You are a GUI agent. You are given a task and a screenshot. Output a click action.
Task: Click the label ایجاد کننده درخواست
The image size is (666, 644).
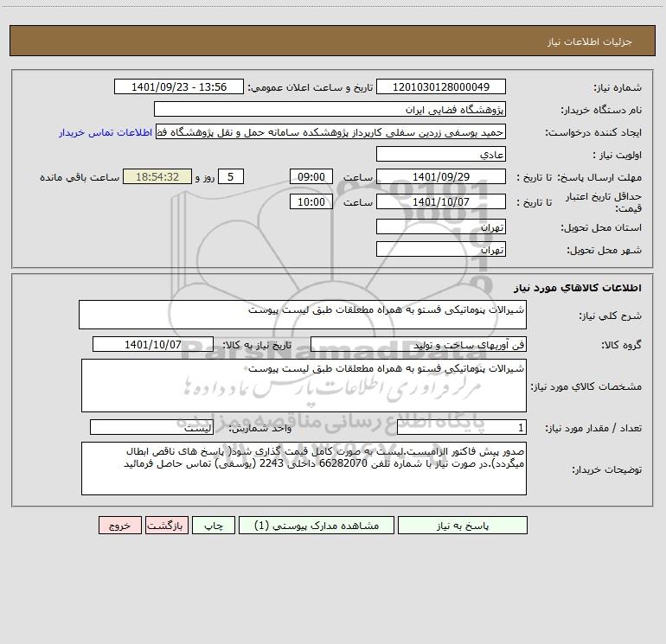tap(593, 133)
